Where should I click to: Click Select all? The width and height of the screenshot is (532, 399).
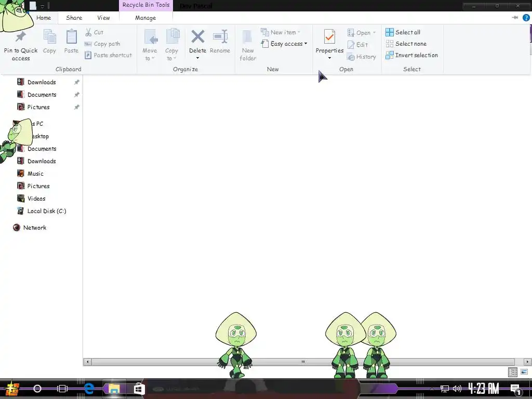tap(403, 32)
